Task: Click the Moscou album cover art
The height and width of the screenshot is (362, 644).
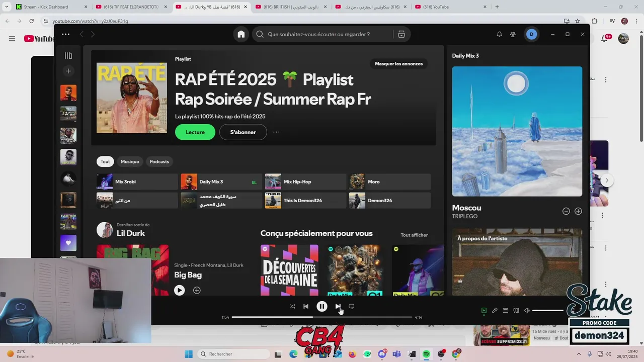Action: pyautogui.click(x=517, y=131)
